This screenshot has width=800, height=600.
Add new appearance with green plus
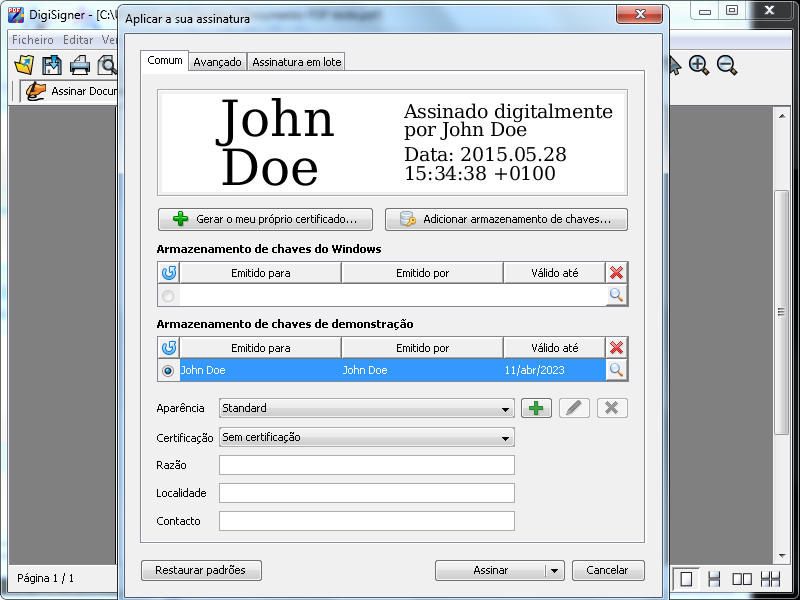[x=537, y=408]
